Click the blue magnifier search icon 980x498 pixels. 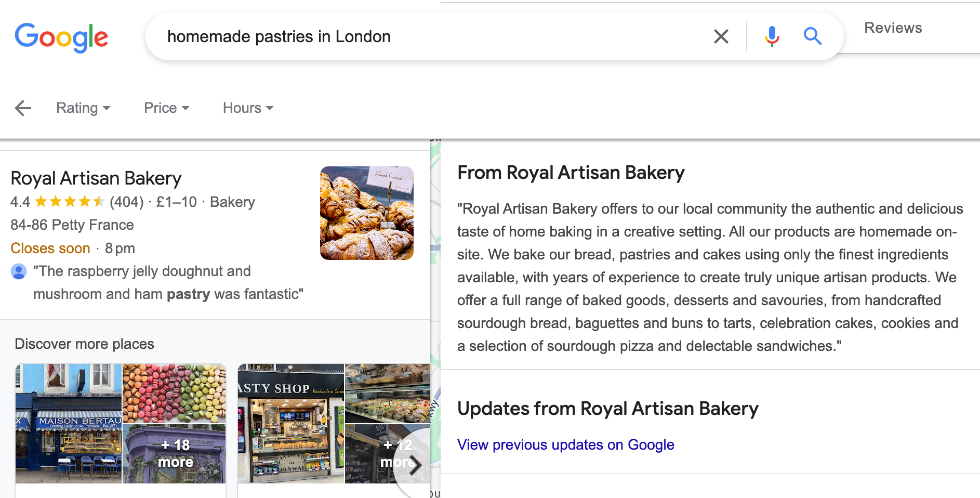pyautogui.click(x=812, y=36)
